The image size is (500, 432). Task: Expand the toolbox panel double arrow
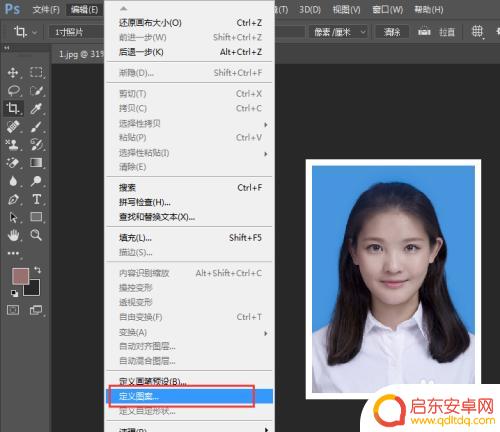[7, 48]
